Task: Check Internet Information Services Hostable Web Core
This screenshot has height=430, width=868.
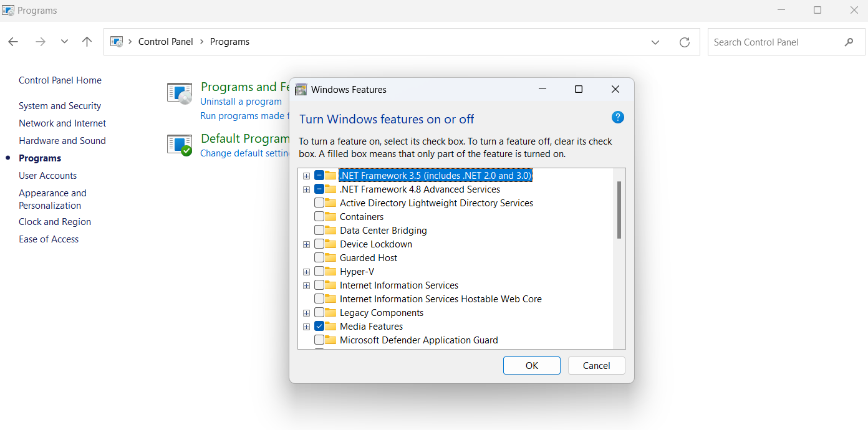Action: [319, 299]
